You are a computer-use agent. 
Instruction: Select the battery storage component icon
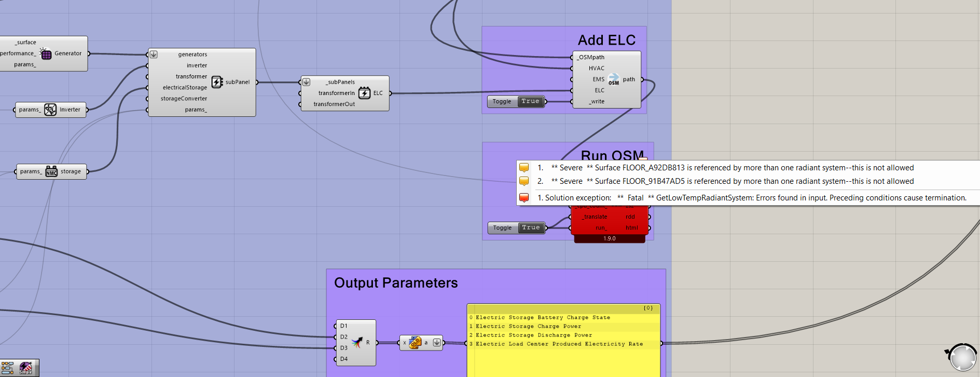51,171
